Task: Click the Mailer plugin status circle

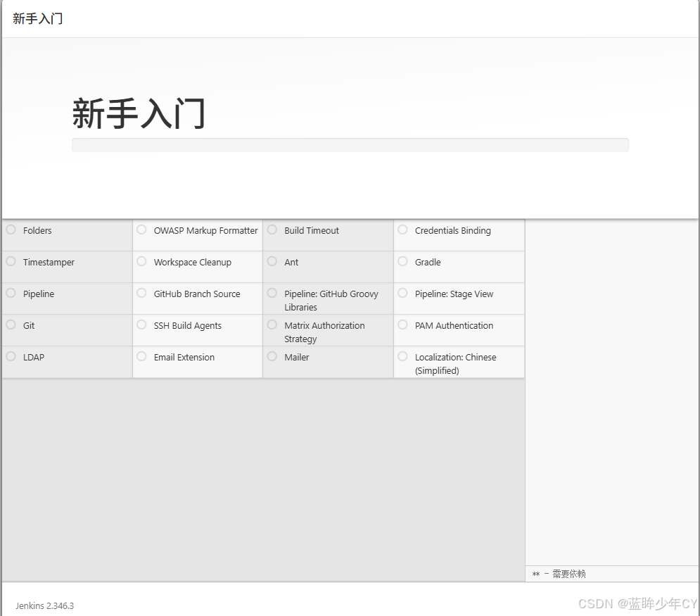Action: click(272, 356)
